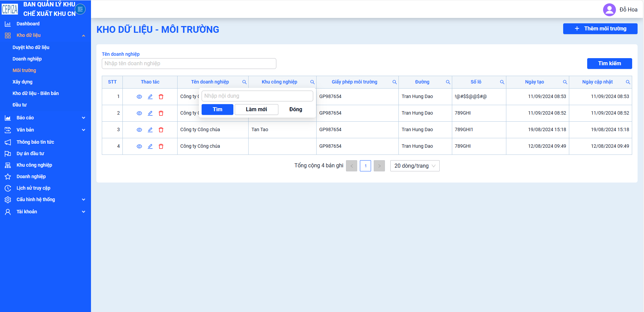Image resolution: width=644 pixels, height=312 pixels.
Task: Open Thông báo tin tức
Action: tap(35, 142)
